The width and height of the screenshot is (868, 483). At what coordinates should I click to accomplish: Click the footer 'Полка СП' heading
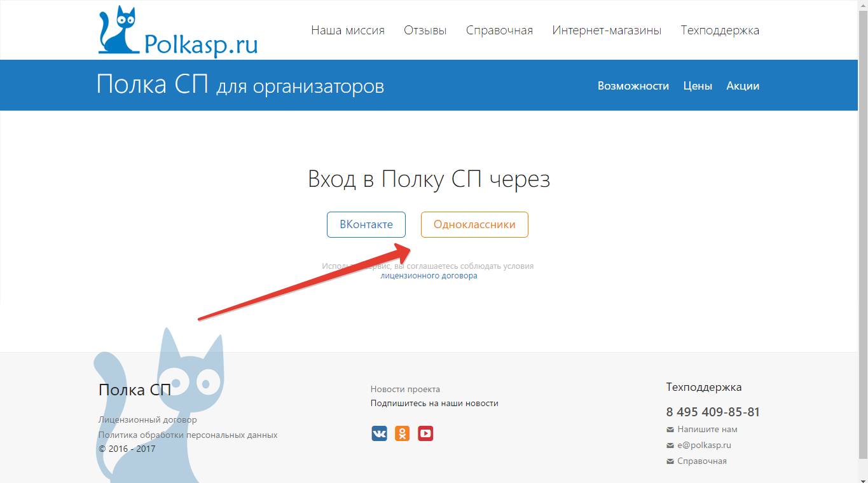[x=135, y=390]
